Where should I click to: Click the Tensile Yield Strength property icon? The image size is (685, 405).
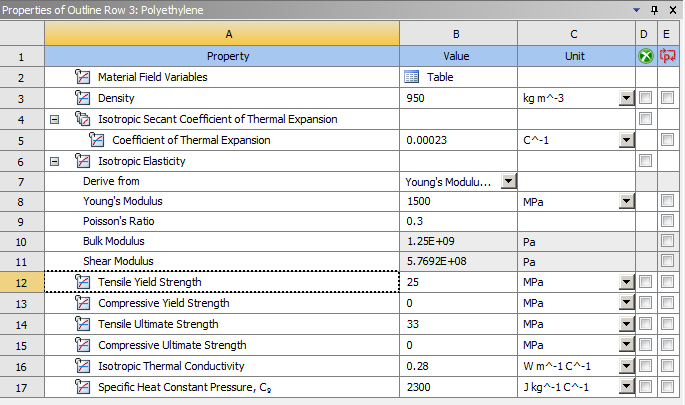[83, 282]
